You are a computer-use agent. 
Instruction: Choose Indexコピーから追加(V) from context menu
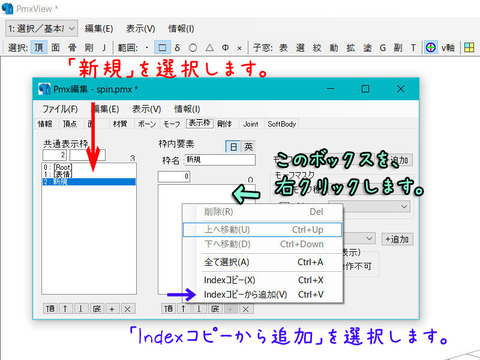[263, 295]
